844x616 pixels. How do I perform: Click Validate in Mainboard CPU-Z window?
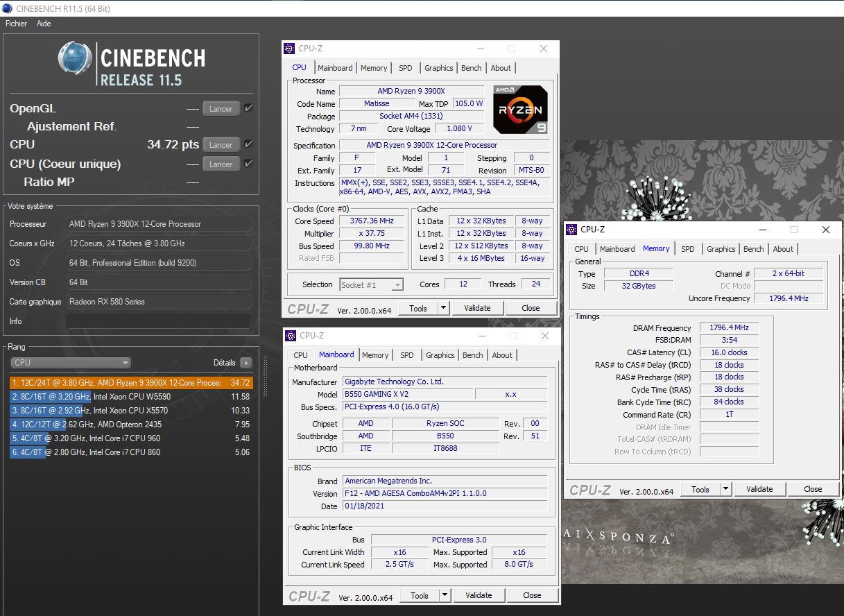click(479, 595)
